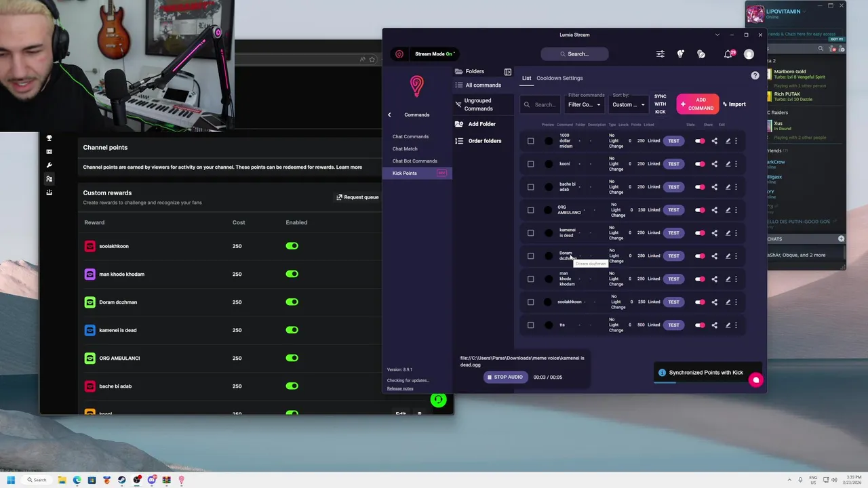Click the green headset icon
868x488 pixels.
pos(439,400)
